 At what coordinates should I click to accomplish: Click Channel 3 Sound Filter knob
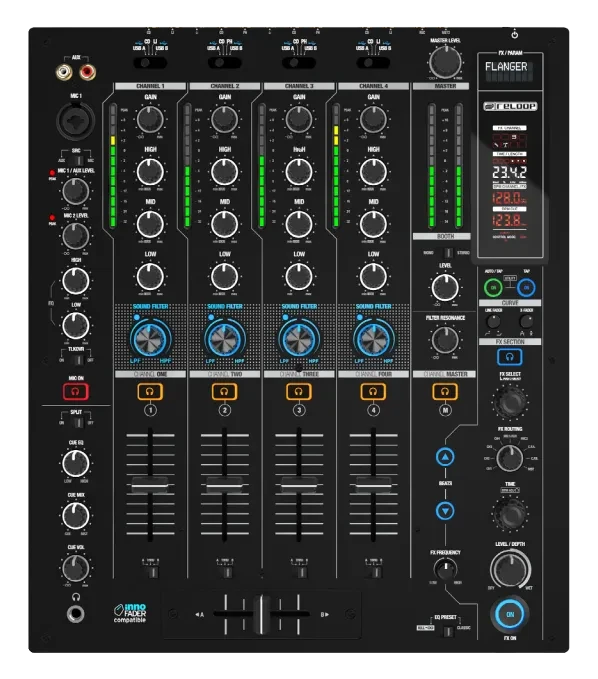pos(299,339)
